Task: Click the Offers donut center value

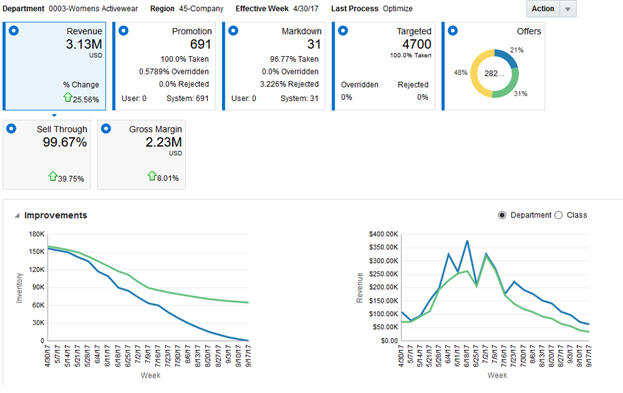Action: pyautogui.click(x=494, y=74)
